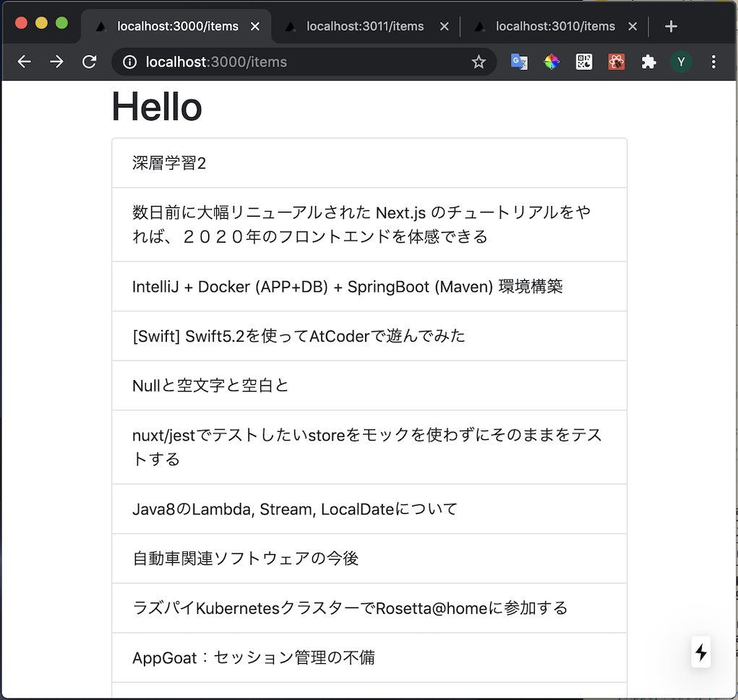The width and height of the screenshot is (738, 700).
Task: Select the AppGoat セッション管理の不備 item
Action: pos(369,657)
